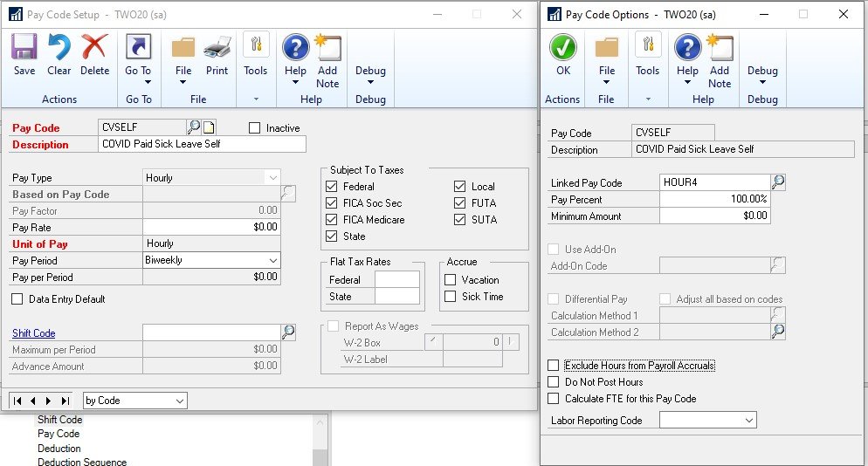
Task: Open File folder in Pay Code Options
Action: click(607, 48)
